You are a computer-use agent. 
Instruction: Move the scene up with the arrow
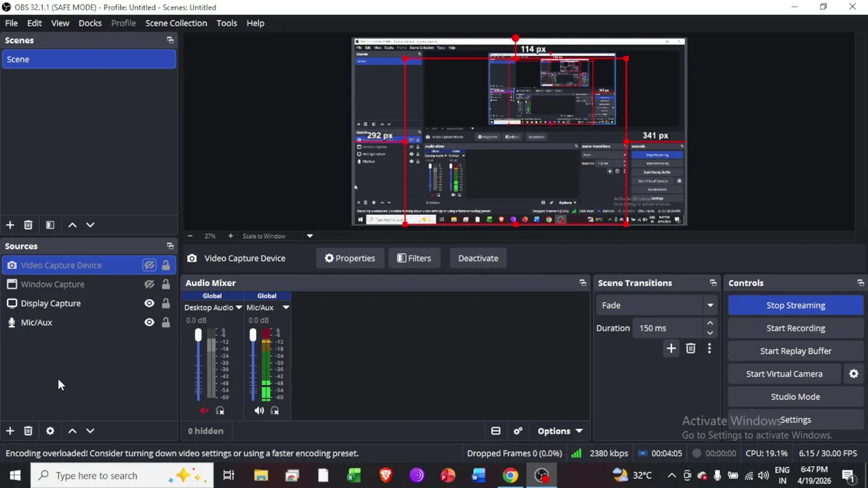point(72,225)
